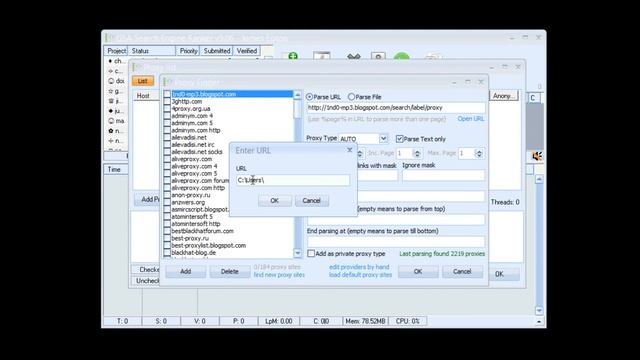The width and height of the screenshot is (640, 360).
Task: Click OK in the proxy sites window
Action: coord(418,271)
